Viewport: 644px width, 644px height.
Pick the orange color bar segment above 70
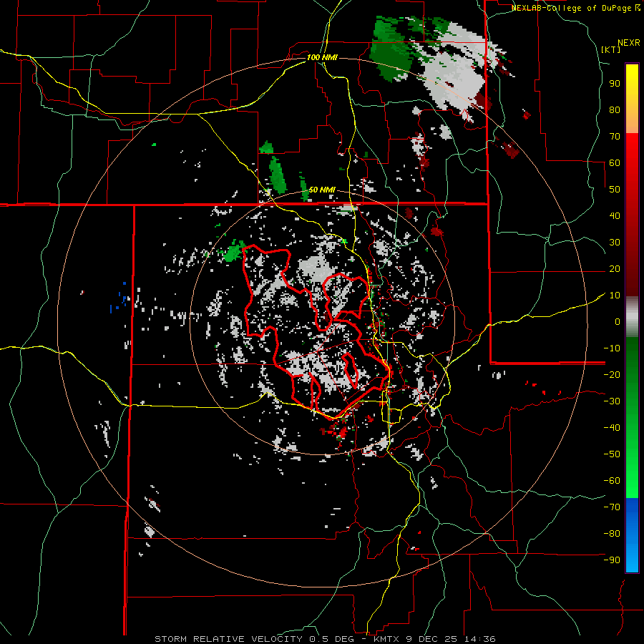click(632, 122)
